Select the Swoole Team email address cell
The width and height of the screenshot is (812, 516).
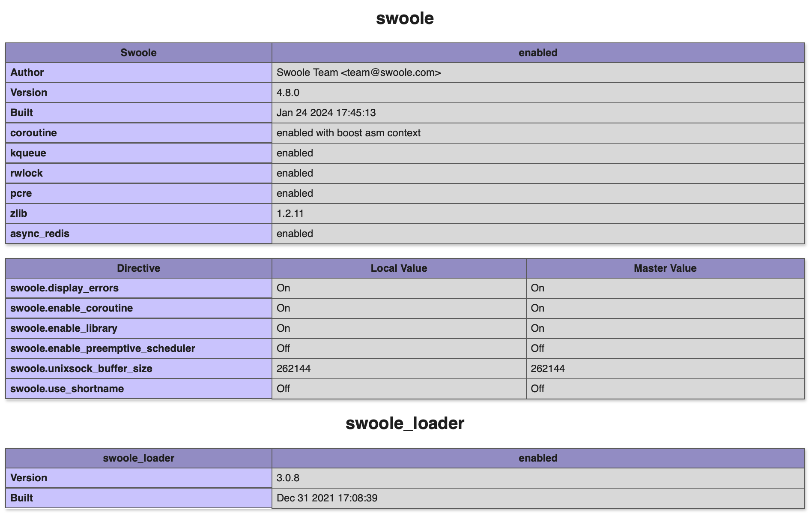coord(538,72)
